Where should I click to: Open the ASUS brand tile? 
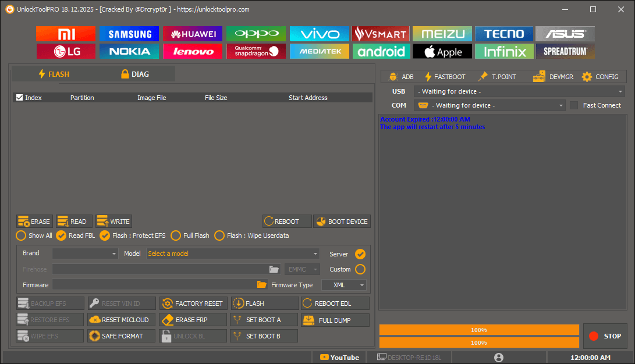(x=565, y=34)
